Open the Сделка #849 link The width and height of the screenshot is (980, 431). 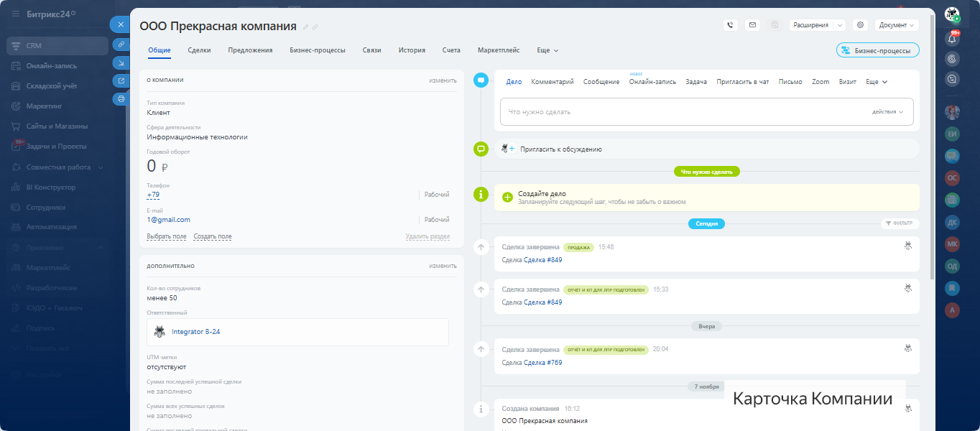pos(542,260)
